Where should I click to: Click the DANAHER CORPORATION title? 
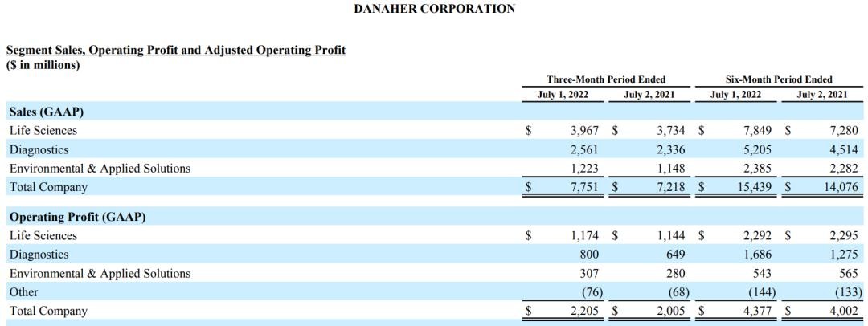pos(434,9)
